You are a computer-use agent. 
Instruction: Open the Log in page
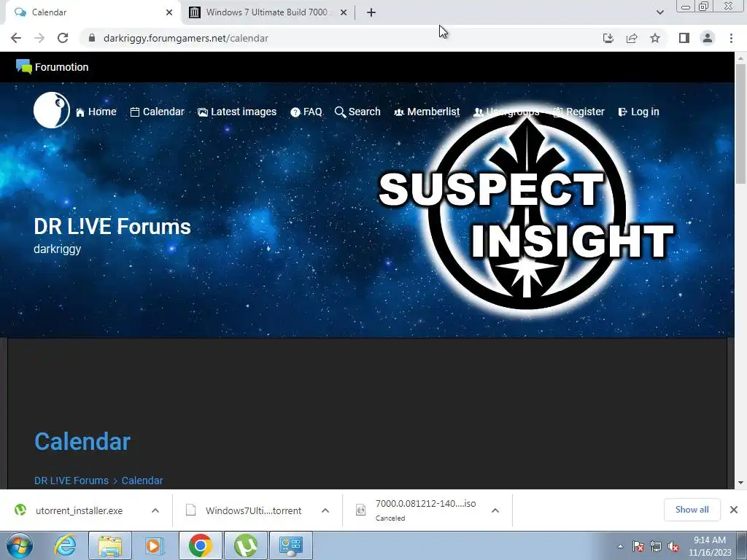(638, 112)
